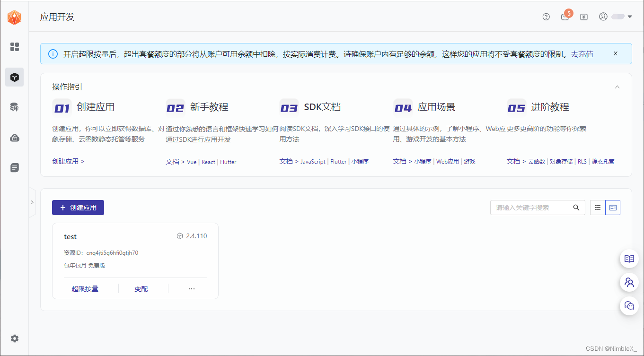Open the JavaScript SDK doc link
The width and height of the screenshot is (644, 356).
(313, 161)
